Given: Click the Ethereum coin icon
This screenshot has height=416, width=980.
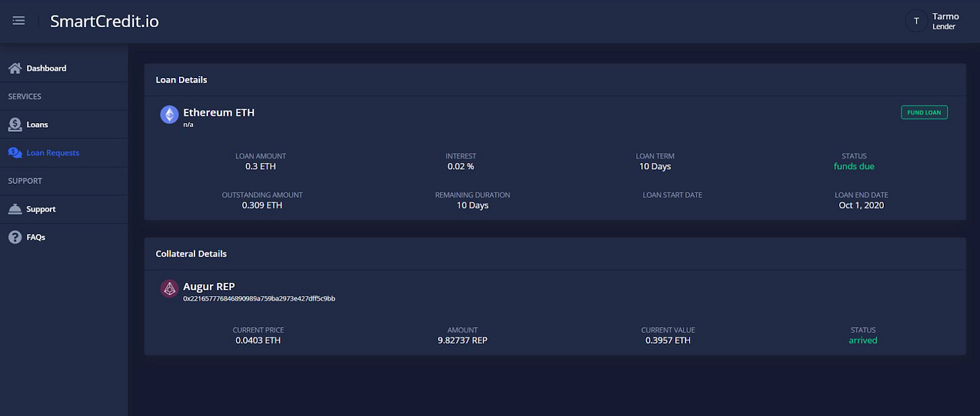Looking at the screenshot, I should [169, 114].
